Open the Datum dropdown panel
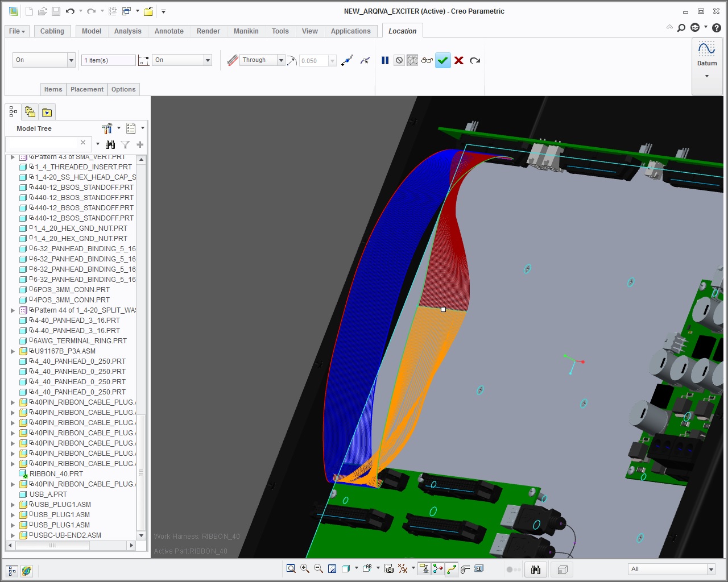The image size is (728, 582). [707, 65]
